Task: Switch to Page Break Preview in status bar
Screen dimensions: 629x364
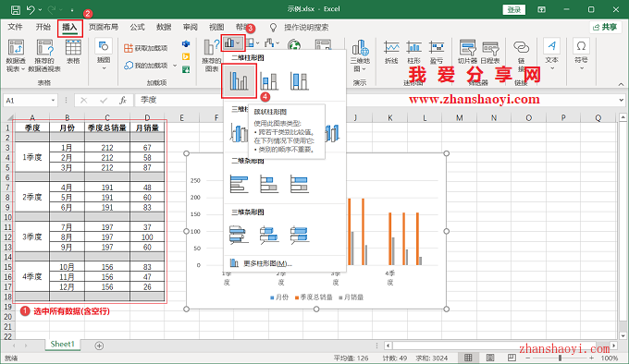Action: 512,358
